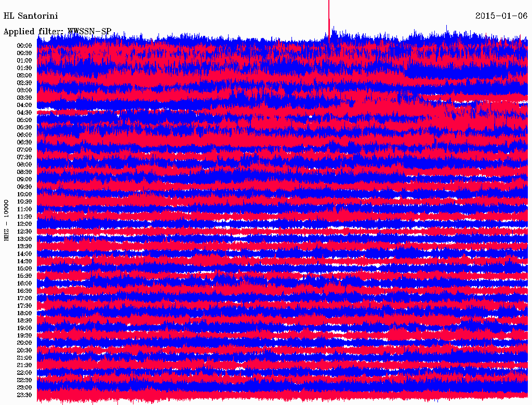Click the tall red spike above the traces

point(329,16)
